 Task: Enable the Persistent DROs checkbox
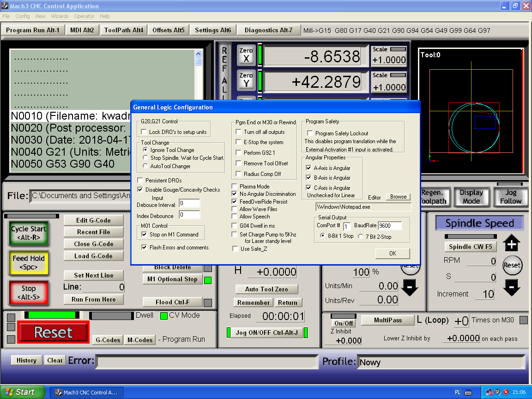(x=140, y=180)
